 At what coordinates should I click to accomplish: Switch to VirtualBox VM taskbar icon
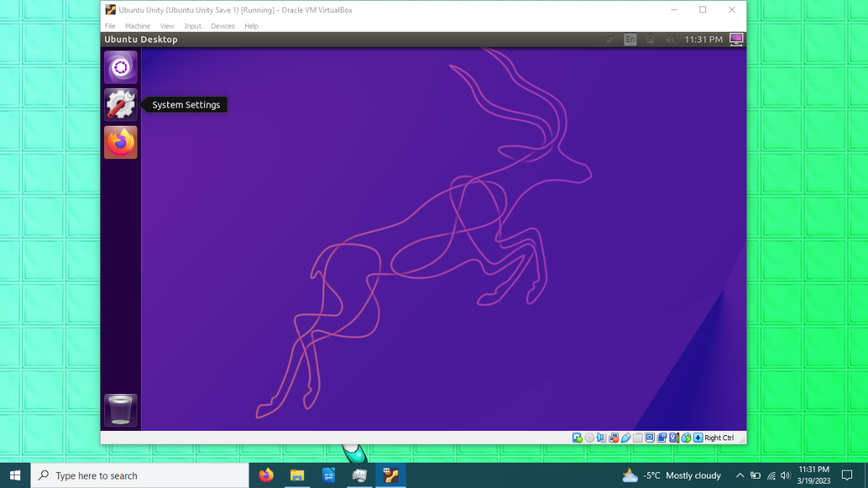tap(391, 475)
